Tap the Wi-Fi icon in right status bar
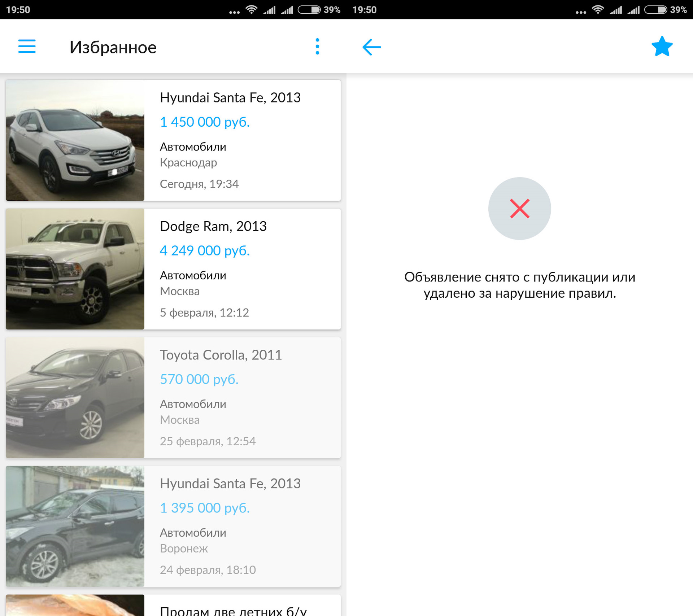The width and height of the screenshot is (693, 616). pyautogui.click(x=598, y=10)
